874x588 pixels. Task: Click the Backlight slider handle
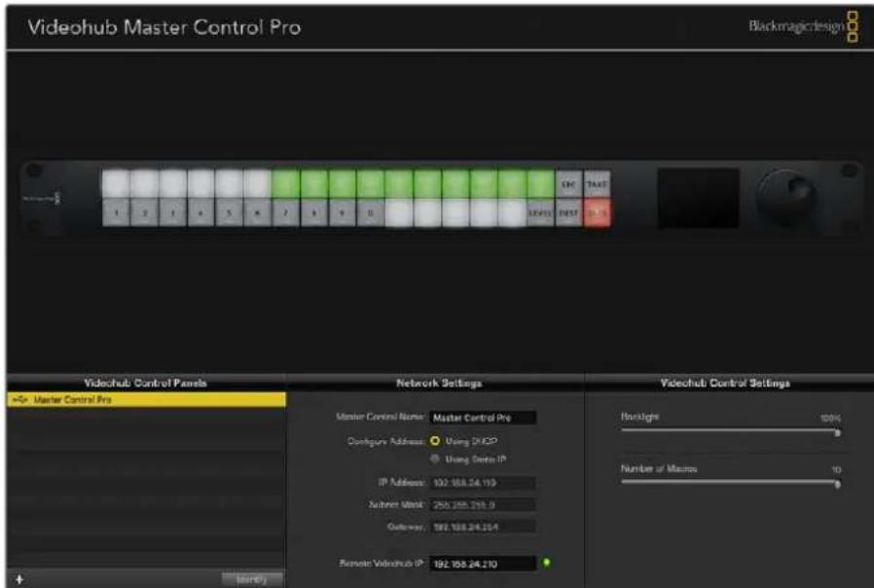coord(837,432)
